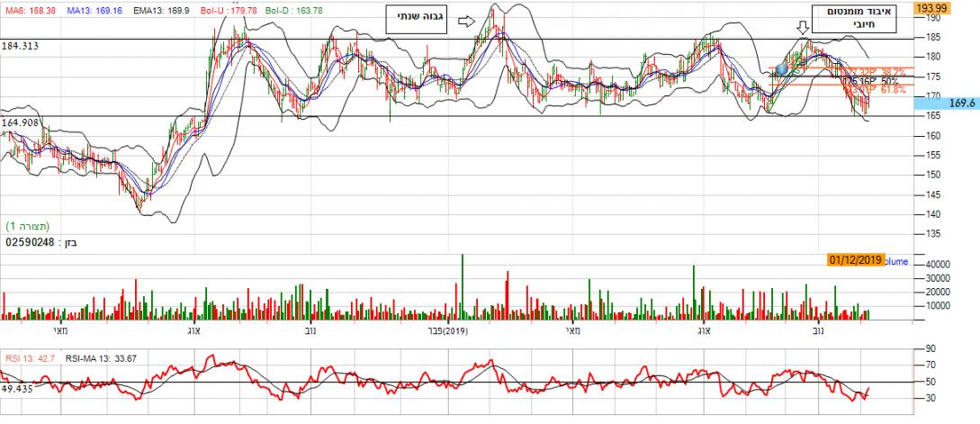This screenshot has width=980, height=424.
Task: Click the down arrow below the איבוד מומנטום box
Action: (x=802, y=29)
